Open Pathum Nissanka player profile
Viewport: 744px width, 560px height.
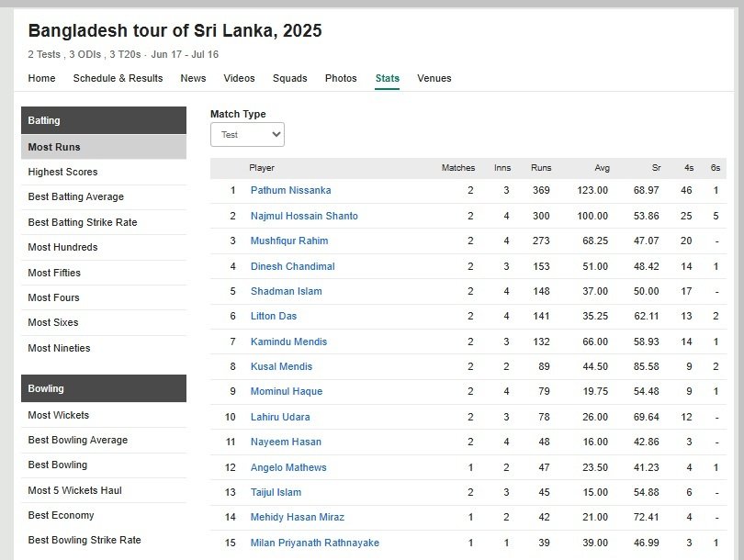click(290, 190)
